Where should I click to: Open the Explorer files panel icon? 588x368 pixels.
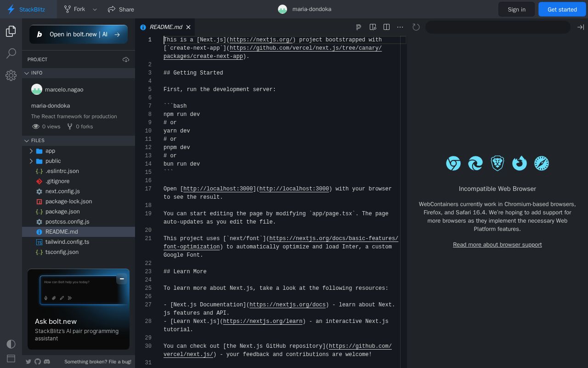point(11,31)
